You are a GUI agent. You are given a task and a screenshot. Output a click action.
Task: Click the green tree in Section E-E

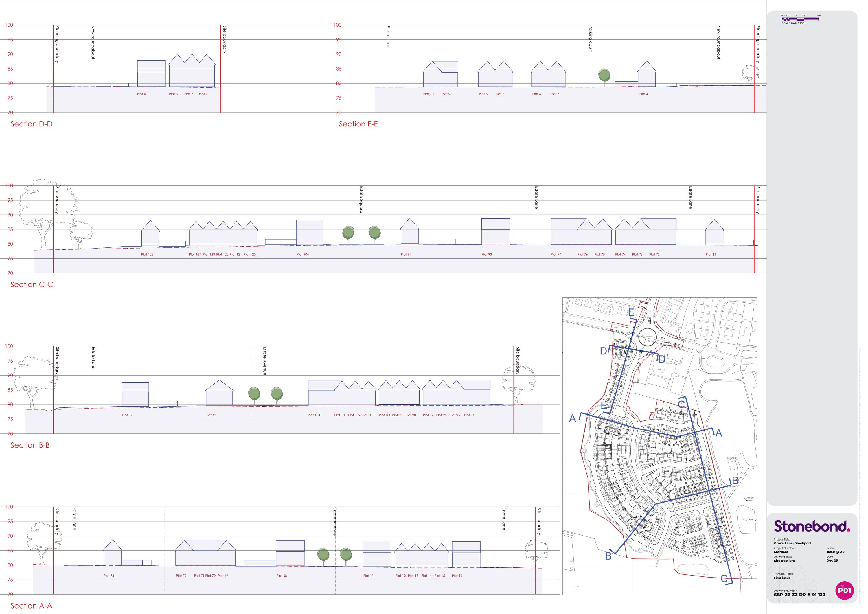click(604, 76)
